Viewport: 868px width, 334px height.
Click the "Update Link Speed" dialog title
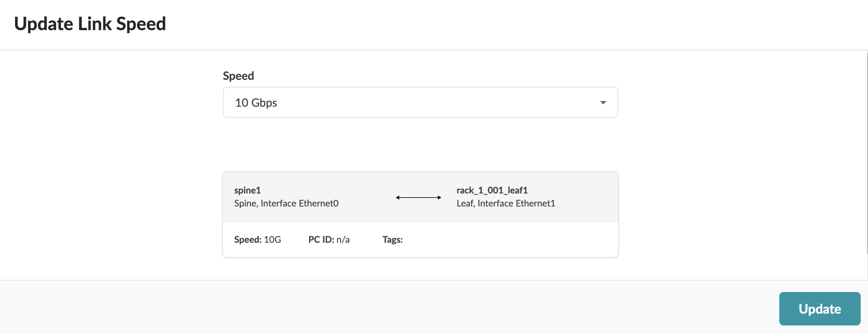pos(90,24)
